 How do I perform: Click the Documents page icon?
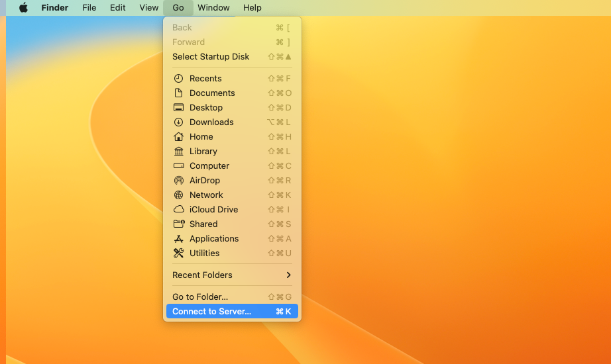click(178, 93)
